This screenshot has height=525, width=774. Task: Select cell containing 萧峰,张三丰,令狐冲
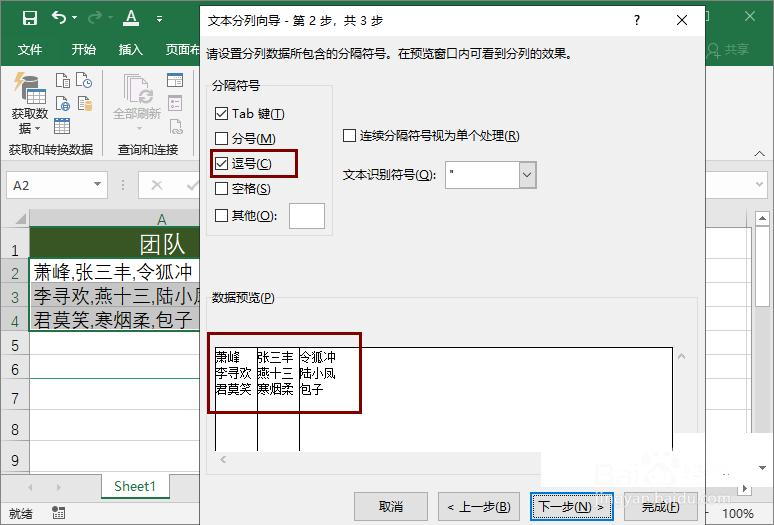115,271
